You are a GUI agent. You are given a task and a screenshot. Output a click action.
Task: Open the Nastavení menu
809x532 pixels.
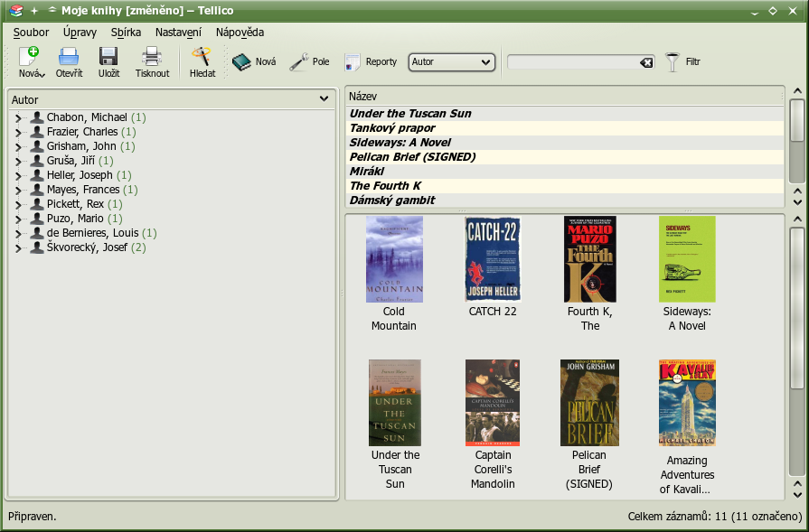[x=178, y=33]
